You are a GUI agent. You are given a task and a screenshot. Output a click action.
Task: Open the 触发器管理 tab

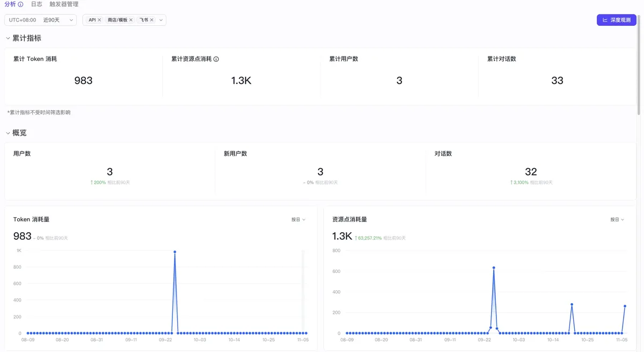[64, 4]
